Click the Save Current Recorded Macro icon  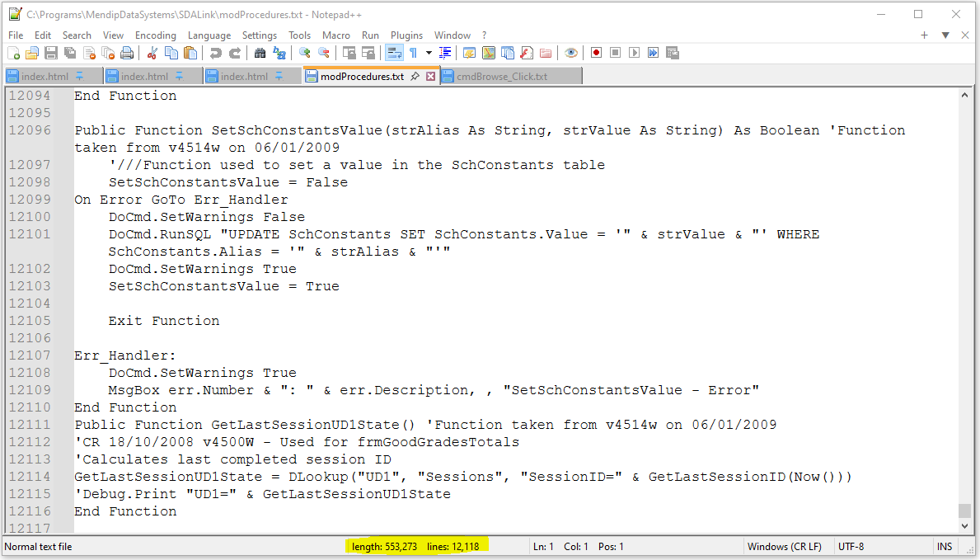(x=673, y=53)
